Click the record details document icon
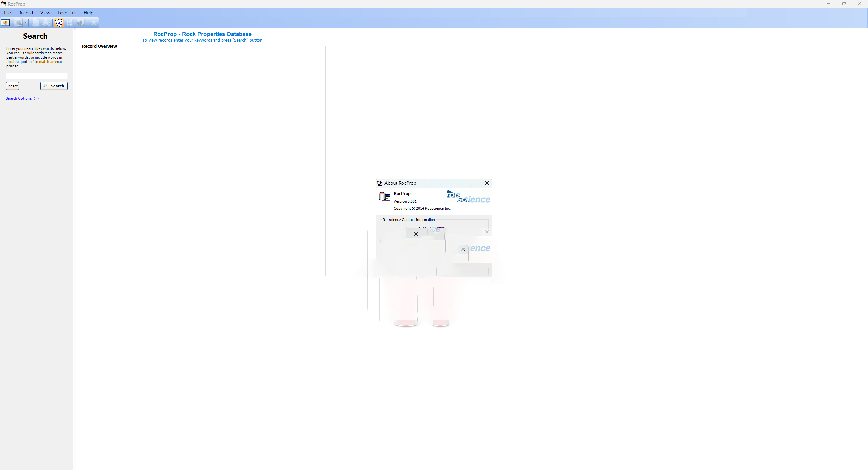The height and width of the screenshot is (470, 868). point(70,23)
